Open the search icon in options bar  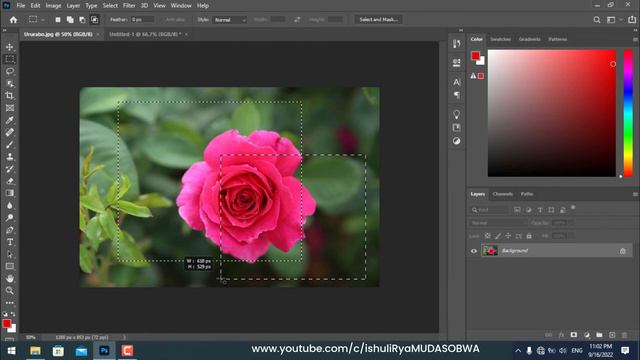(597, 20)
